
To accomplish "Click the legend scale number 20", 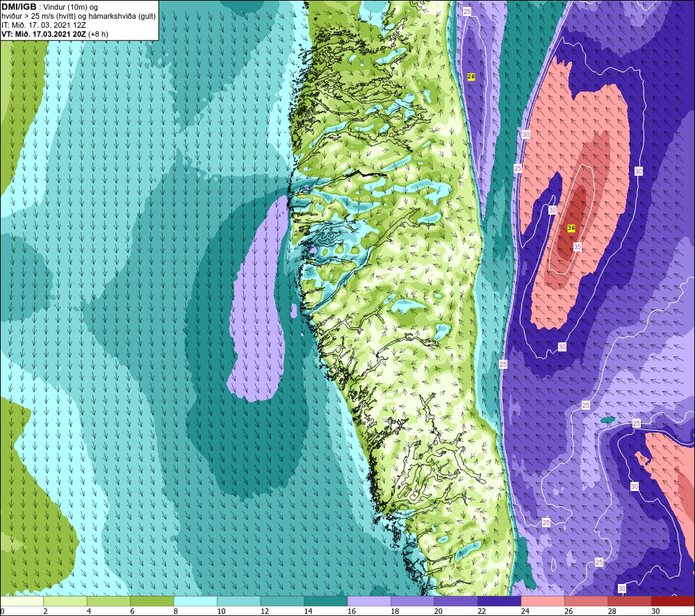I will point(439,611).
